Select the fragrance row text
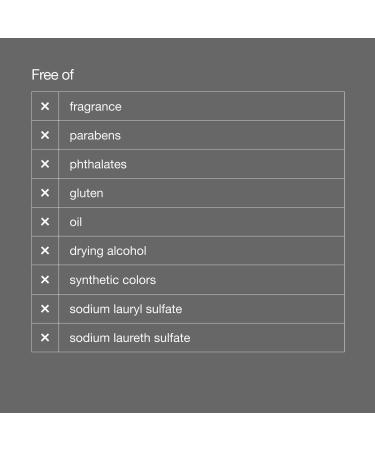Screen dimensions: 375x450 click(x=95, y=107)
